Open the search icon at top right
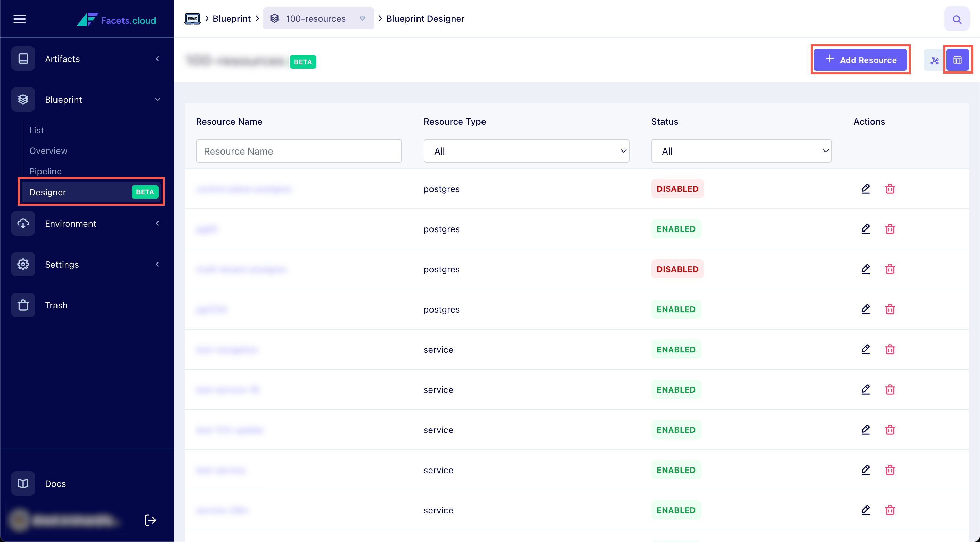 [x=957, y=19]
